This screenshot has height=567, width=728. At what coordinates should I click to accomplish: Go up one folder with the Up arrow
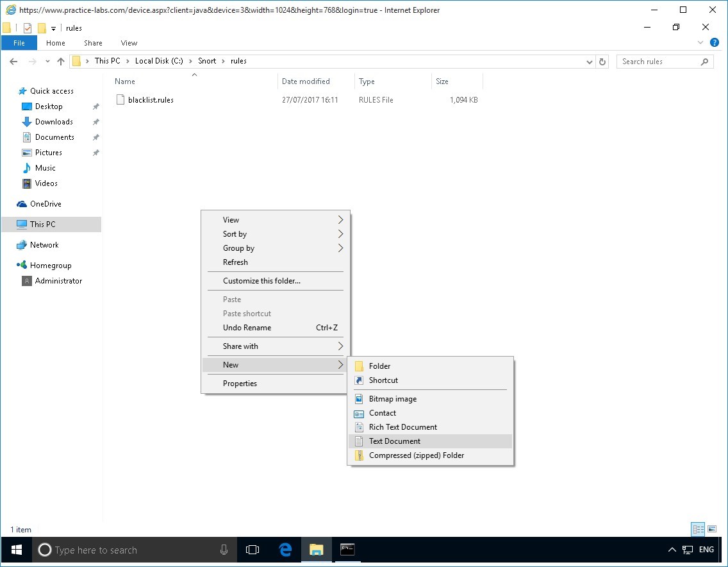pos(61,62)
